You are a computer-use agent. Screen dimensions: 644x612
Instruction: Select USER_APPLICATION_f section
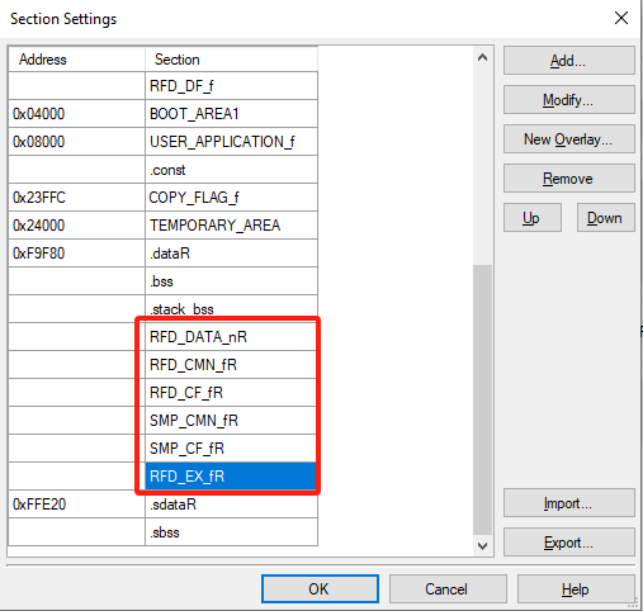click(231, 142)
